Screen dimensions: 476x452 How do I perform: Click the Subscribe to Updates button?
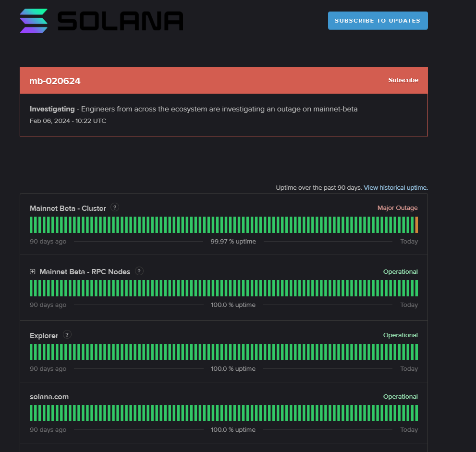pos(378,21)
